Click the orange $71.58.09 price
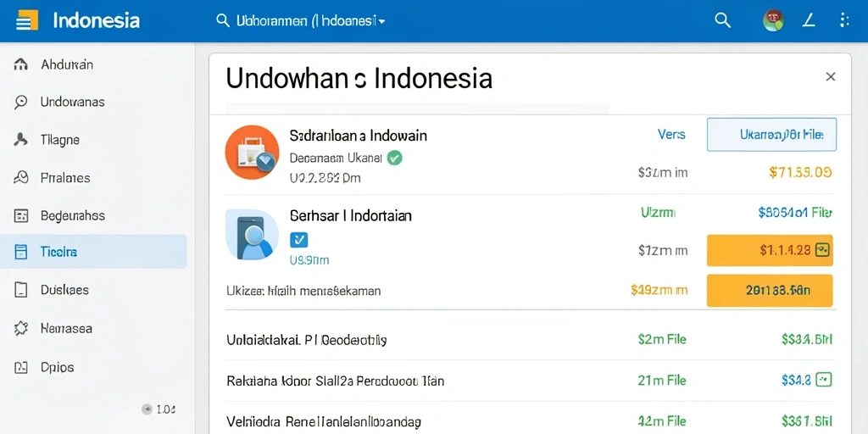Screen dimensions: 868x434 tap(800, 173)
